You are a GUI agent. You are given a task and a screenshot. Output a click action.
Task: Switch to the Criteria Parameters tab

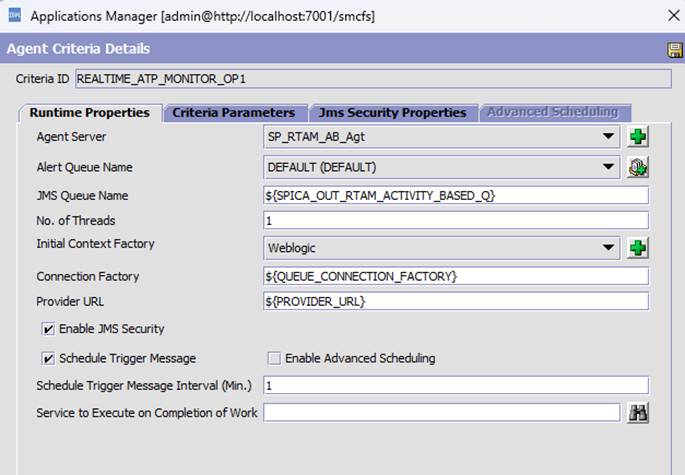(x=233, y=113)
